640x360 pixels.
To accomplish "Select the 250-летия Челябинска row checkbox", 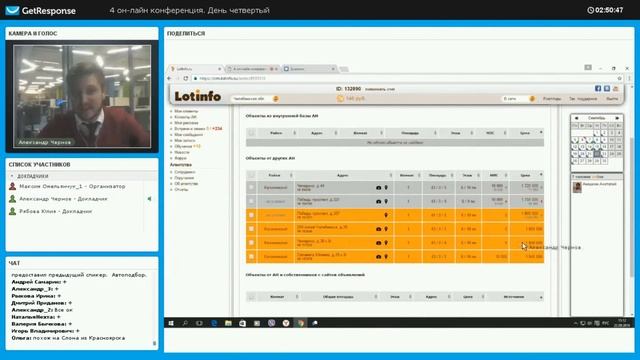I will click(251, 229).
